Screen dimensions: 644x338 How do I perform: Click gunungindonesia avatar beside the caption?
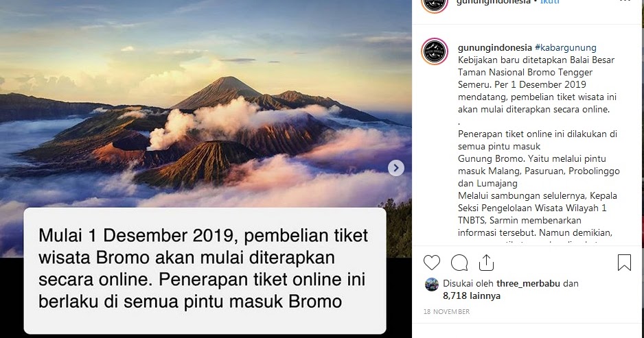(435, 51)
